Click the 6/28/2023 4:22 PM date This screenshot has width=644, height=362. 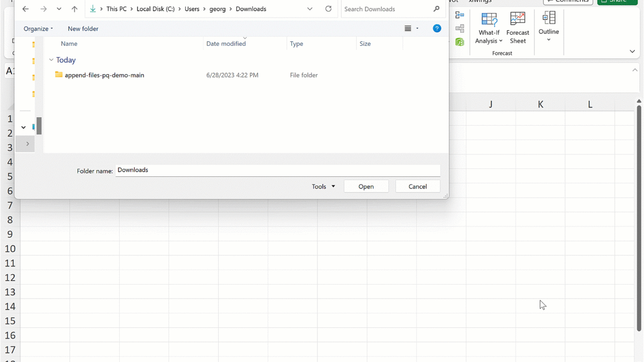[232, 75]
